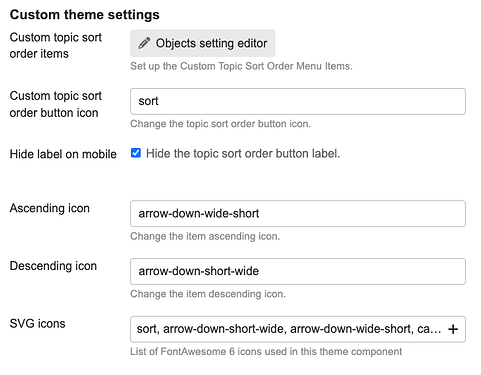481x375 pixels.
Task: Click the 'SVG icons' label
Action: (37, 323)
